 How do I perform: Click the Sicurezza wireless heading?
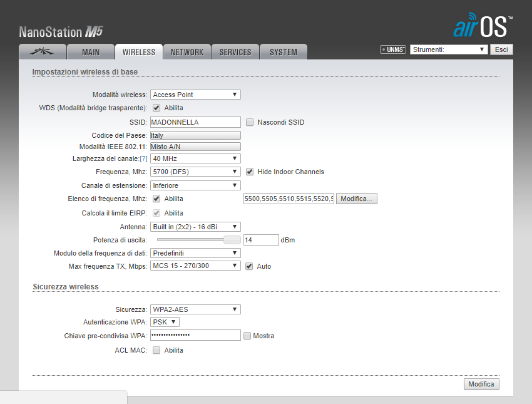coord(66,286)
